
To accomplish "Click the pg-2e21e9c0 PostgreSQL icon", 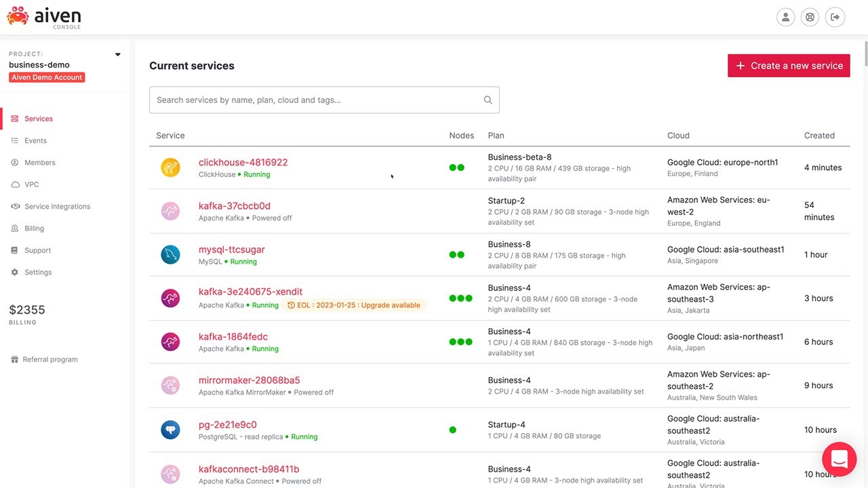I will click(170, 430).
